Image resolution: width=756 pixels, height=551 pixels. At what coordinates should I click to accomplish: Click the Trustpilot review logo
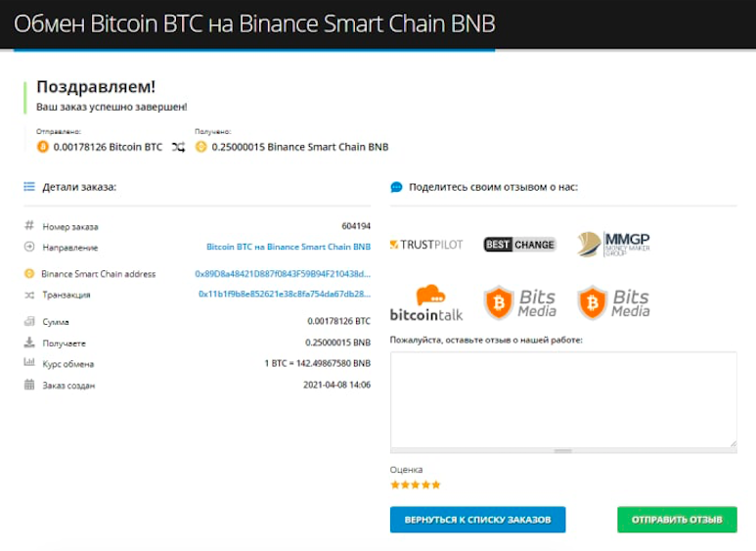click(426, 245)
